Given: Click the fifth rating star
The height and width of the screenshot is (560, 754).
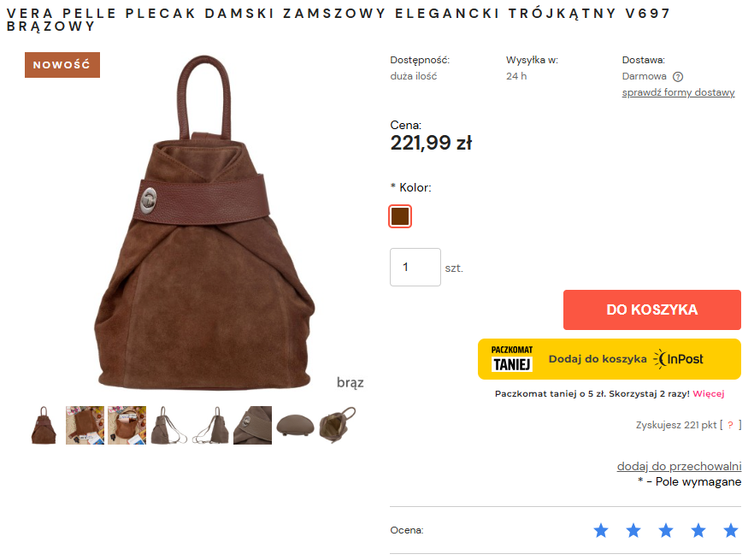Looking at the screenshot, I should [x=731, y=530].
